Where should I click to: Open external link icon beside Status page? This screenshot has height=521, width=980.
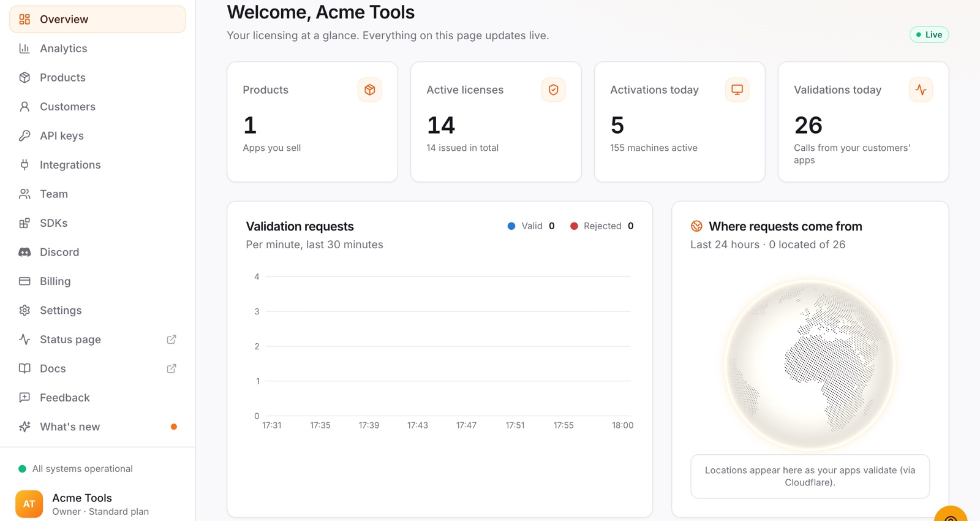(x=171, y=340)
